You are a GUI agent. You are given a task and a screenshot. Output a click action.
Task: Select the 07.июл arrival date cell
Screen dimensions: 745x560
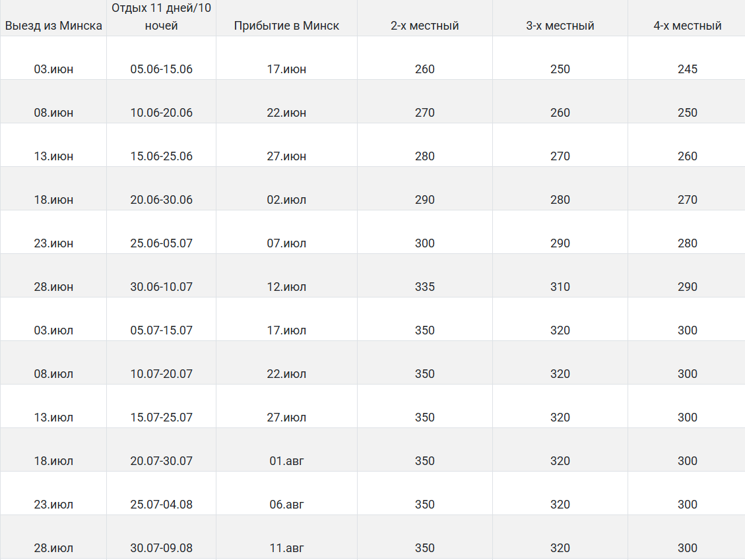(x=286, y=243)
